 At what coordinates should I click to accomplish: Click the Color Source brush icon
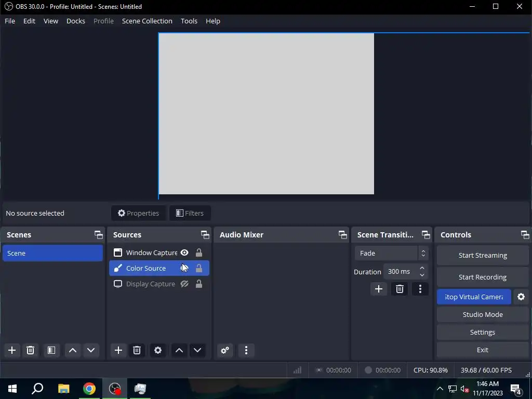coord(118,268)
